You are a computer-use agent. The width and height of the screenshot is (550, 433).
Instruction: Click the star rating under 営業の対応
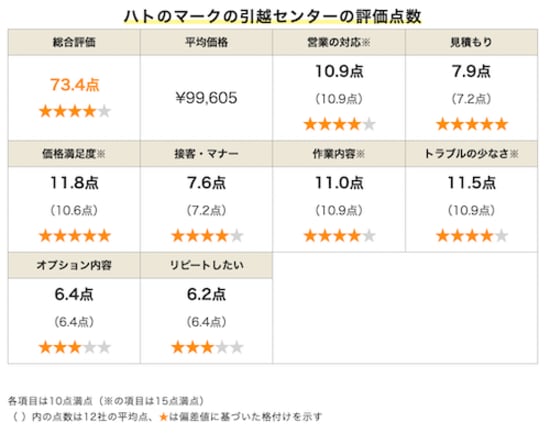point(340,124)
